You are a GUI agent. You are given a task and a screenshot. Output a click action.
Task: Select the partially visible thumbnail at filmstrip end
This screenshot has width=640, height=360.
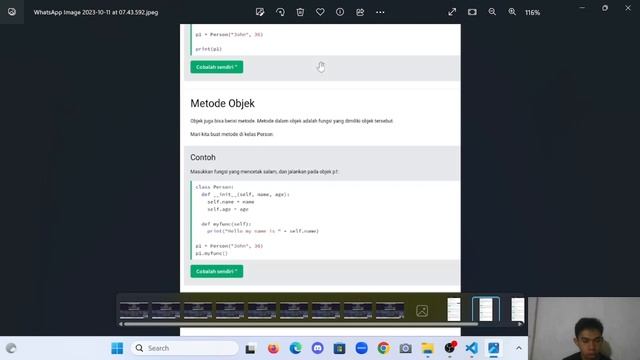coord(518,309)
